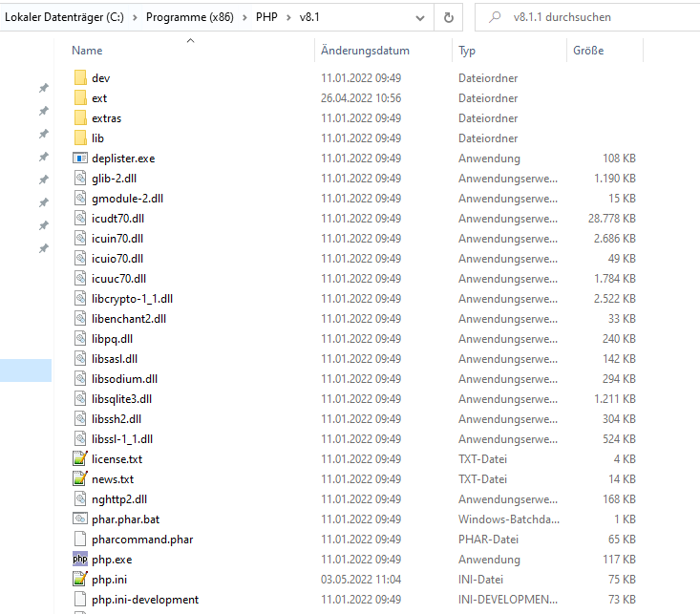Click the date 03.05.2022 11:04
The height and width of the screenshot is (614, 700).
[x=361, y=580]
